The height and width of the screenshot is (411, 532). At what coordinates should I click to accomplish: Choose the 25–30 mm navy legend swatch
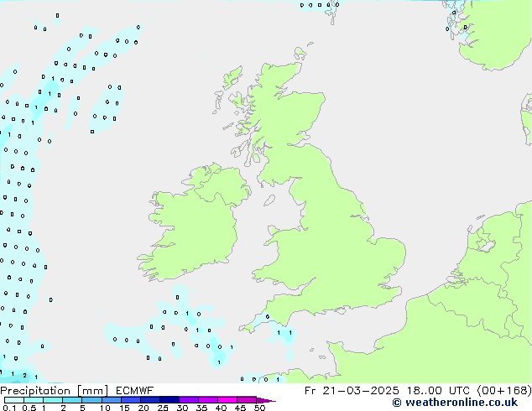pos(169,400)
